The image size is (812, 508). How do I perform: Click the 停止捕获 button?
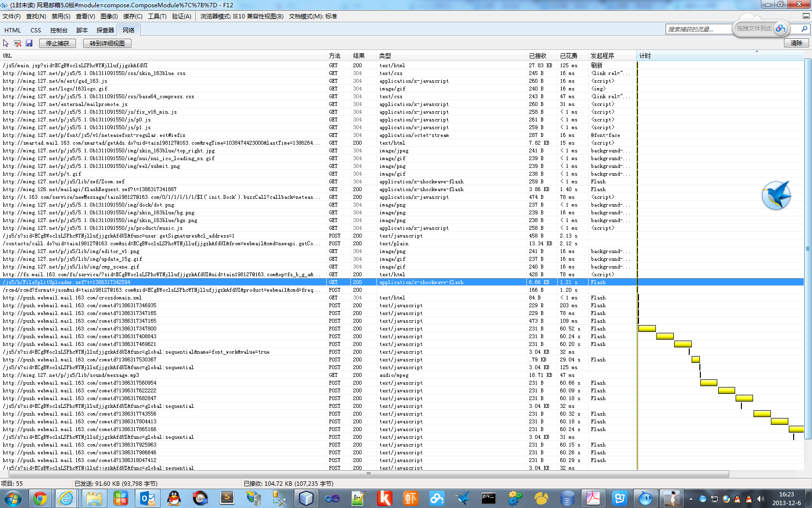click(x=58, y=43)
